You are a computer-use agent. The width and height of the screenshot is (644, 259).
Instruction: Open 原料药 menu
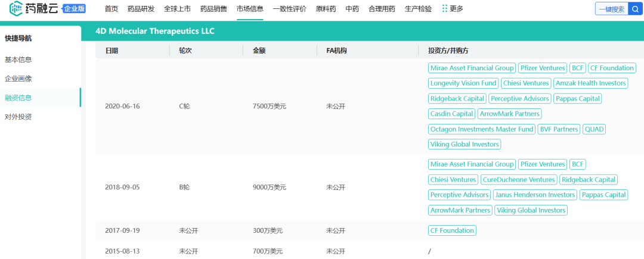[x=326, y=8]
